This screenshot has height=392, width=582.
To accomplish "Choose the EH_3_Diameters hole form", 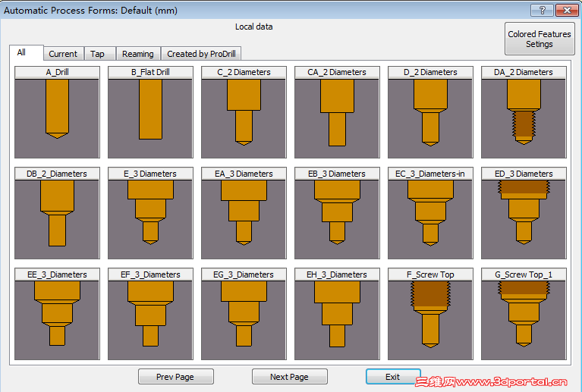I will (x=337, y=314).
